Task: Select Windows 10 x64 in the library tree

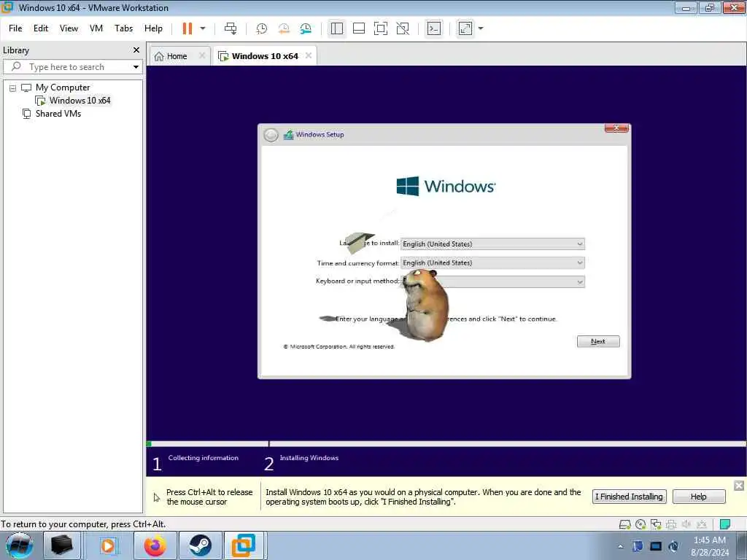Action: point(80,101)
